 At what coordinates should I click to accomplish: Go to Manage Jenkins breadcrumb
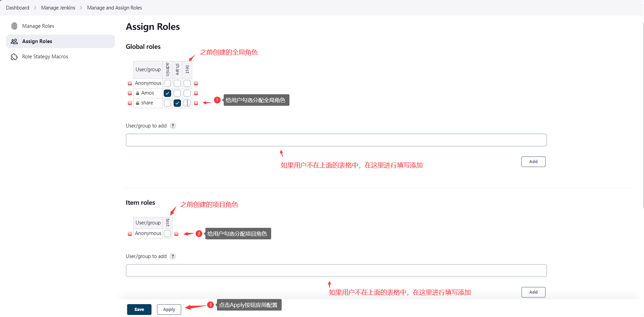[58, 8]
